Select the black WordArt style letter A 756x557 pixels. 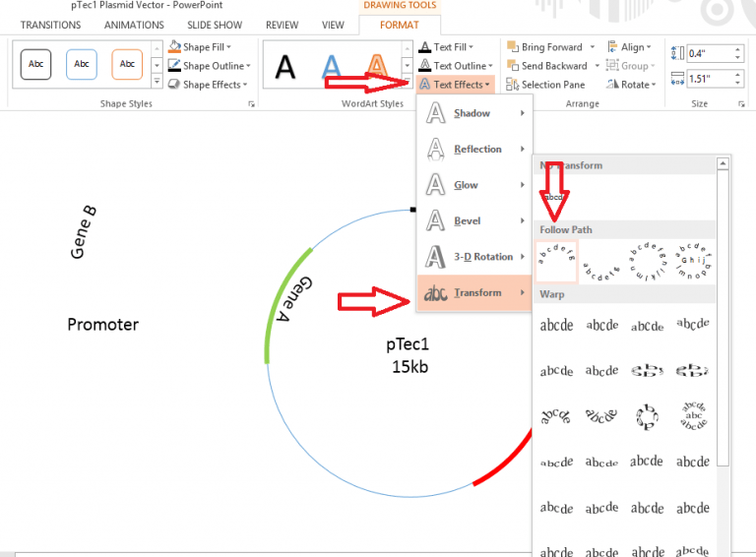tap(284, 67)
